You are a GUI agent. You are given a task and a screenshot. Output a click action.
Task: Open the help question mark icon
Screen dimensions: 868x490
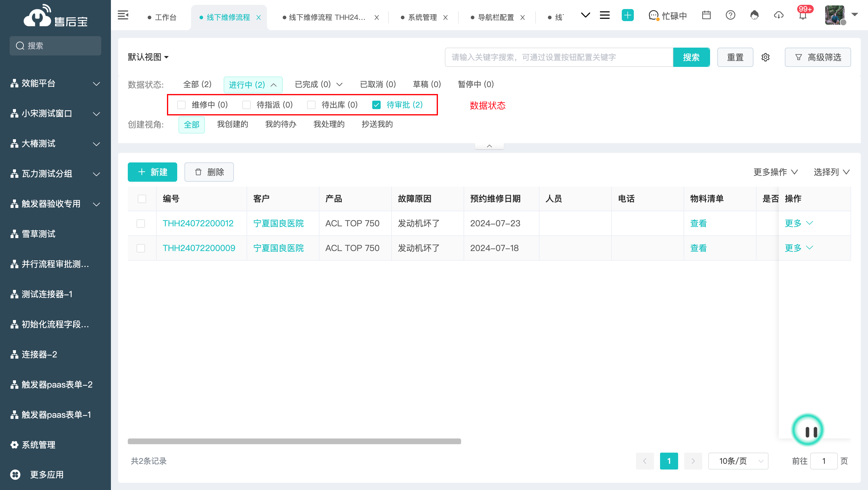pos(731,15)
